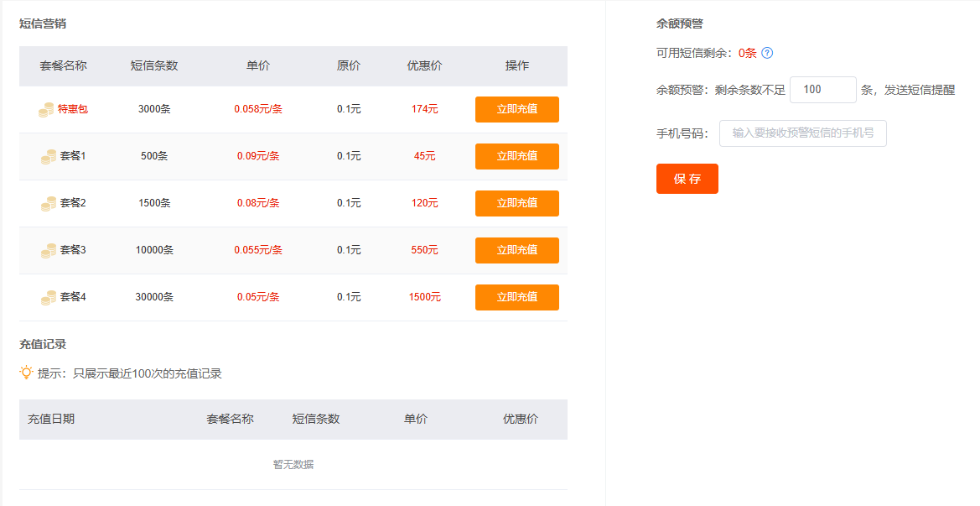Click the 1500元 discount price
This screenshot has width=980, height=506.
coord(424,296)
